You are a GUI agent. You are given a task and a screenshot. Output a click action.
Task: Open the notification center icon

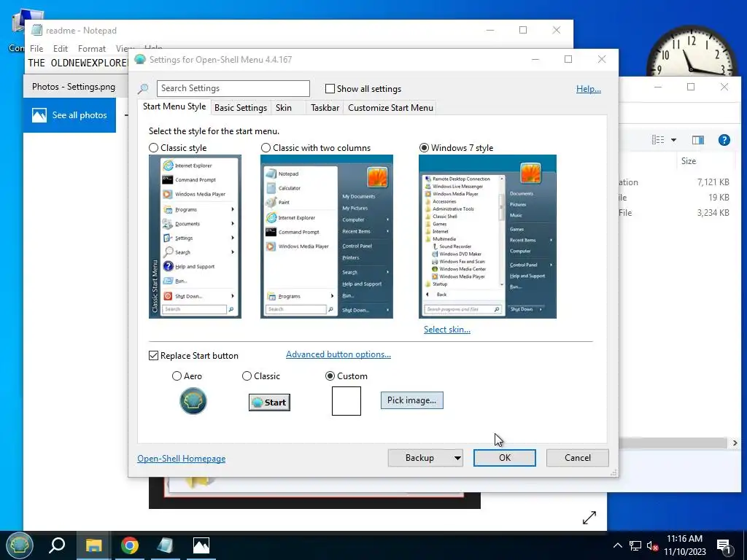tap(724, 545)
